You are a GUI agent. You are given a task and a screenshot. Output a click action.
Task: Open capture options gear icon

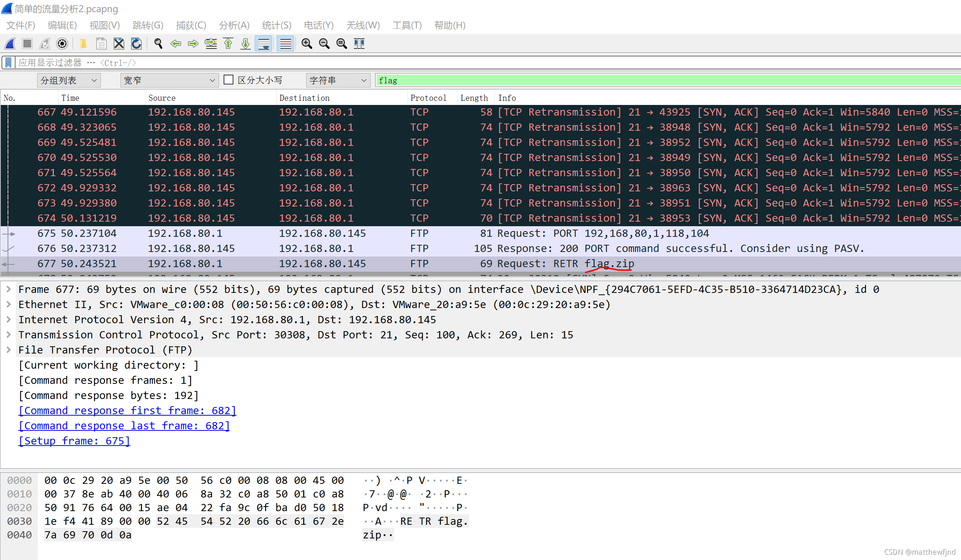pos(62,44)
